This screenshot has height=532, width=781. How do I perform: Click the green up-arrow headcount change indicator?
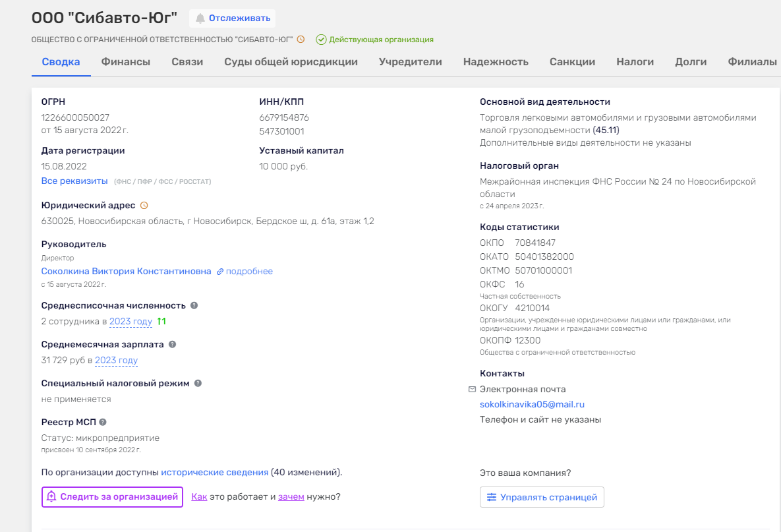[x=161, y=321]
